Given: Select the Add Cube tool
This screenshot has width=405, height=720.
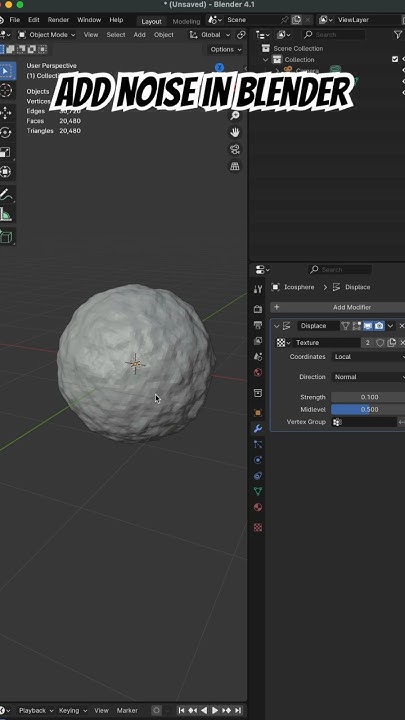Looking at the screenshot, I should (x=6, y=237).
